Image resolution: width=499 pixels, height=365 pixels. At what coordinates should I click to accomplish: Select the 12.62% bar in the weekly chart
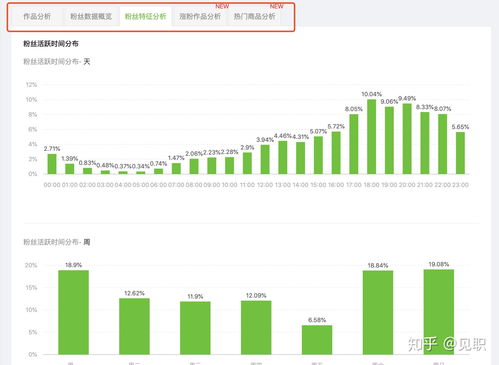pos(134,326)
